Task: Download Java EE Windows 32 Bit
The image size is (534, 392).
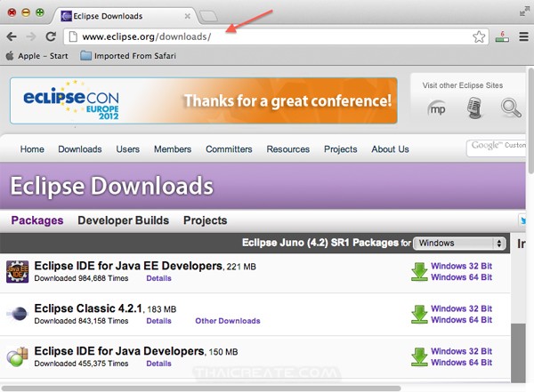Action: [461, 266]
